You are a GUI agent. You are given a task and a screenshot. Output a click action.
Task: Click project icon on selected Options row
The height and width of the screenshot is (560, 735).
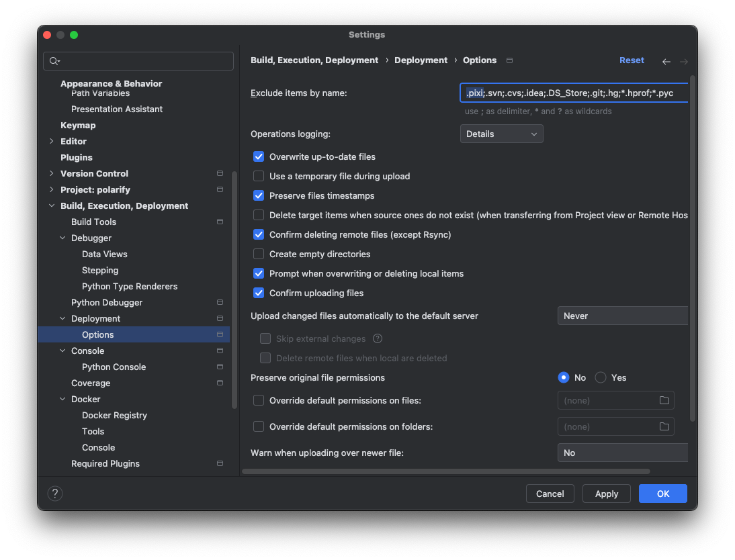[x=220, y=334]
